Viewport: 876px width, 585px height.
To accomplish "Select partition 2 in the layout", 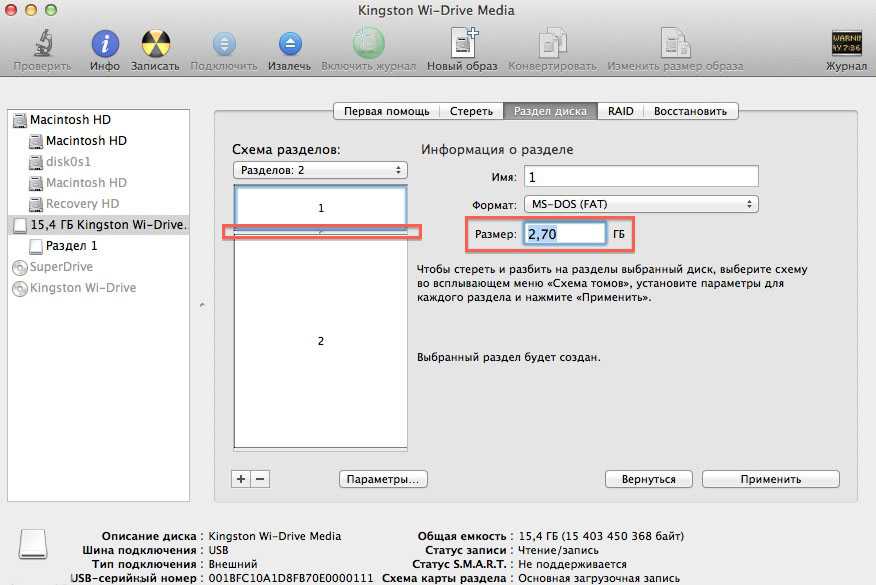I will click(x=320, y=341).
